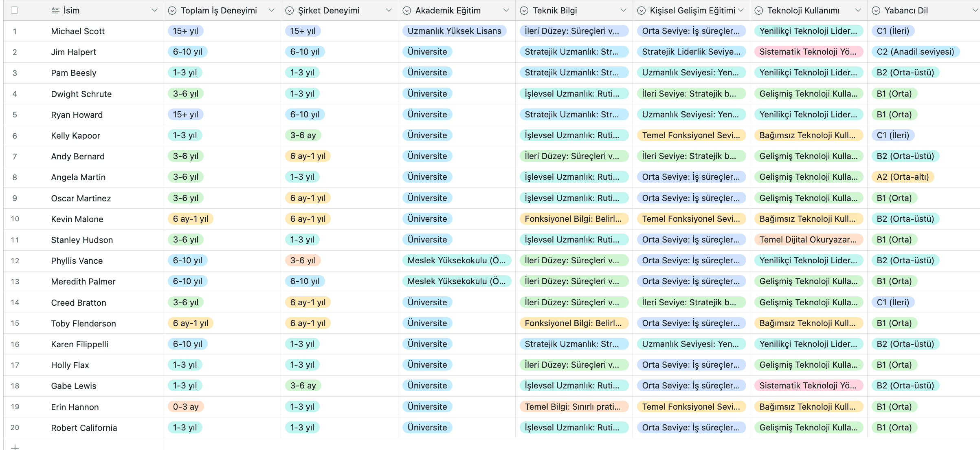The image size is (980, 450).
Task: Open the Teknik Bilgi column dropdown
Action: [x=624, y=10]
